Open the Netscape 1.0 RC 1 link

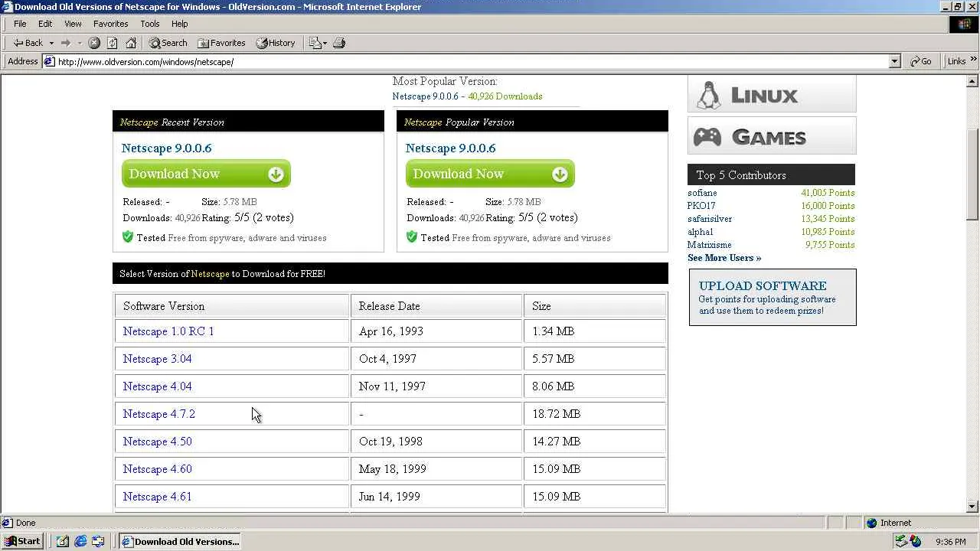click(168, 331)
